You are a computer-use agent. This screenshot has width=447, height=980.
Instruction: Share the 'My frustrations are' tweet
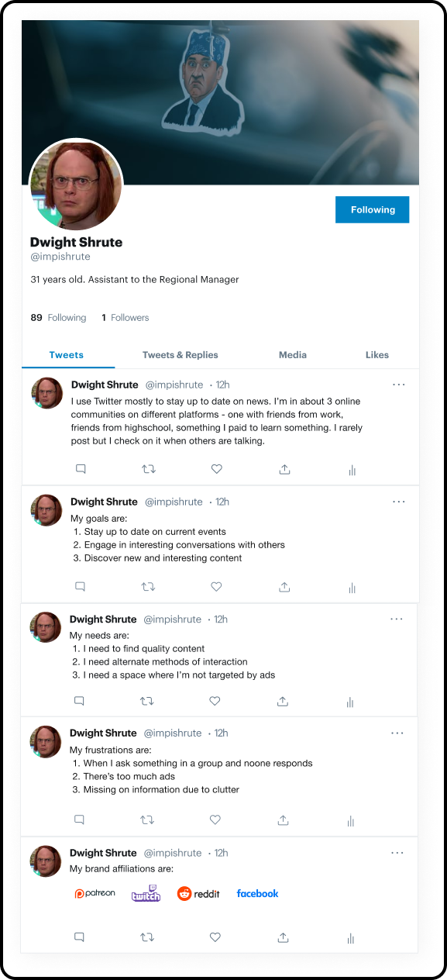point(284,820)
